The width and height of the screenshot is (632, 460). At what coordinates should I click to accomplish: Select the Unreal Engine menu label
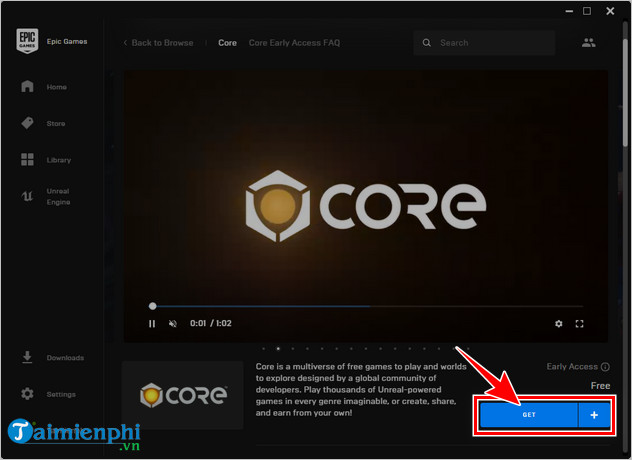(58, 196)
